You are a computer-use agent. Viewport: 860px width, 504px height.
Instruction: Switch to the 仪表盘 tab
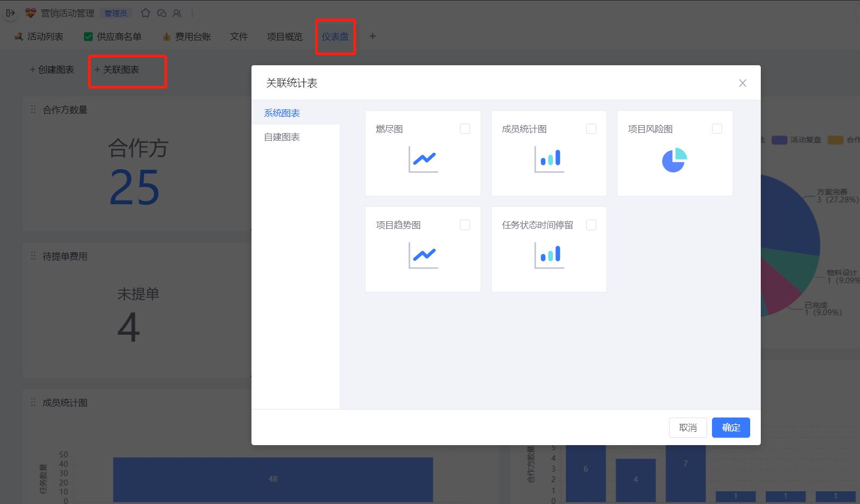335,37
